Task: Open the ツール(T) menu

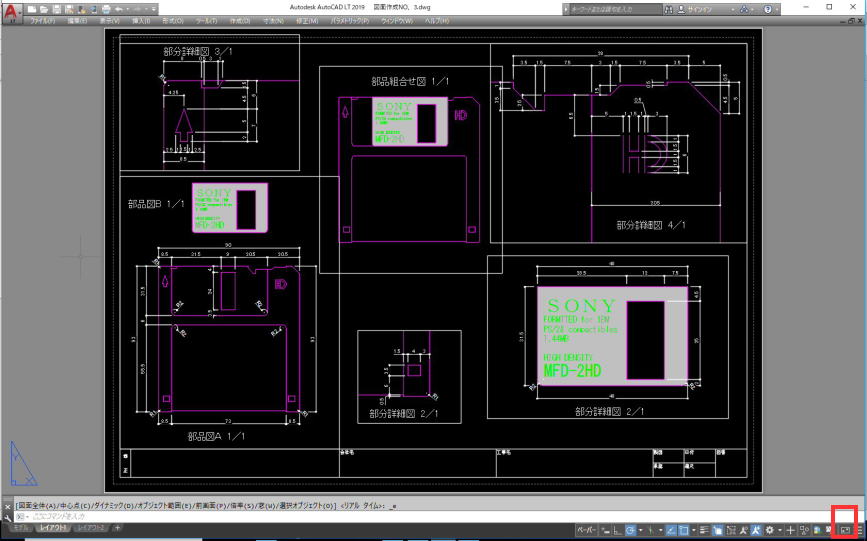Action: pyautogui.click(x=206, y=21)
